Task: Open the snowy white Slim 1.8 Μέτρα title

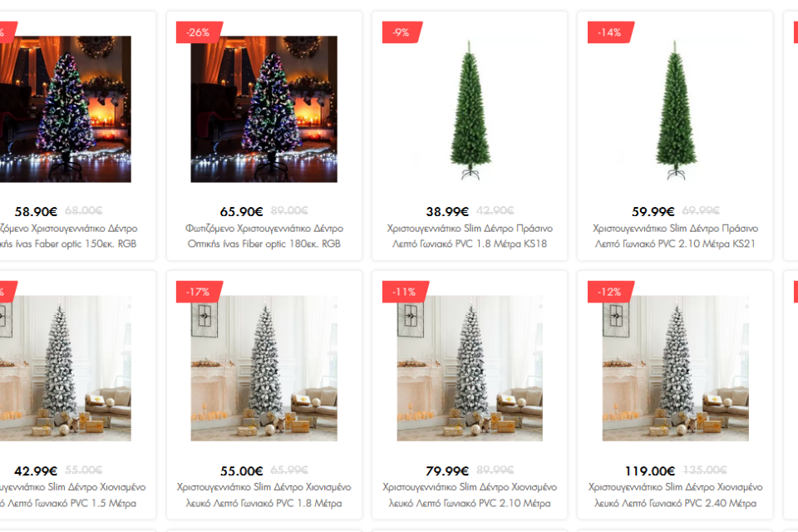Action: (264, 495)
